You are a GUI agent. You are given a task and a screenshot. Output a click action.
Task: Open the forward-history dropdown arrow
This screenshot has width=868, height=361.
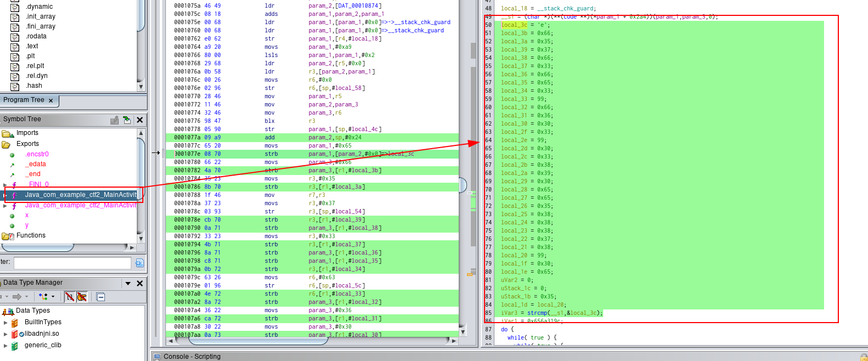[26, 297]
